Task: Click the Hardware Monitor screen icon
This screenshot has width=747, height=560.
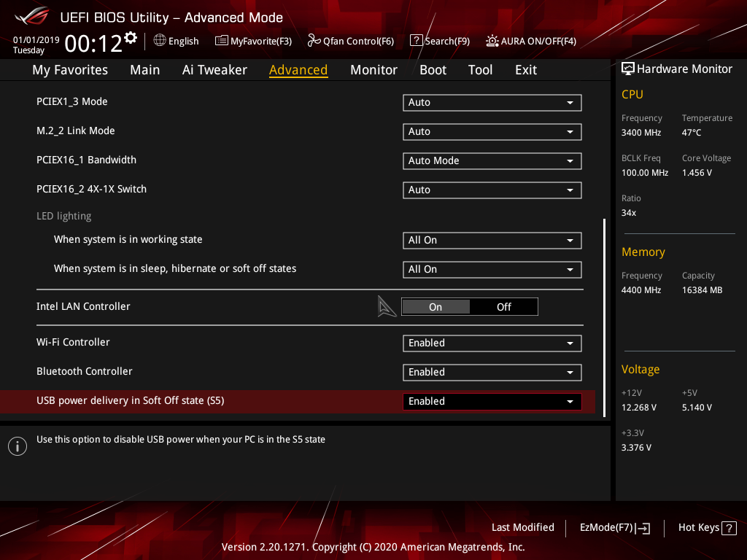Action: tap(628, 69)
